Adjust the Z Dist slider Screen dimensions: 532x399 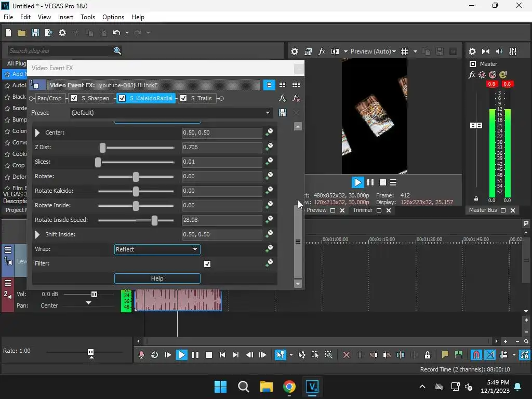pos(102,148)
